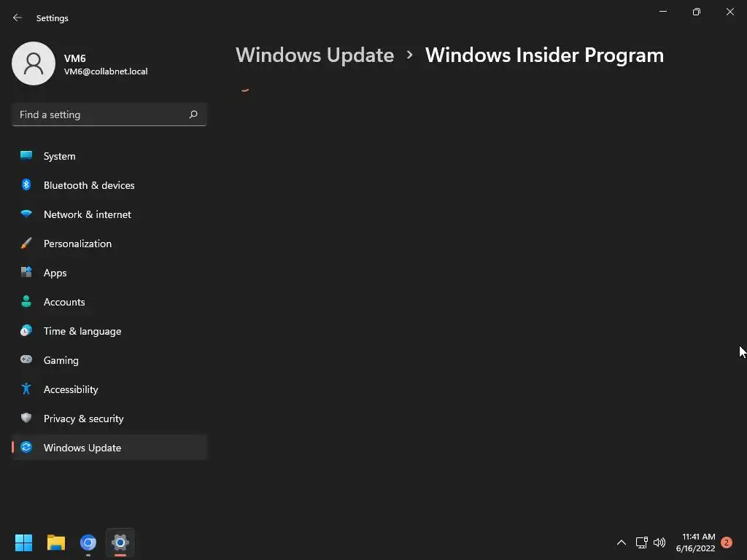Click the VM6@collabnet.local account email

(x=106, y=71)
